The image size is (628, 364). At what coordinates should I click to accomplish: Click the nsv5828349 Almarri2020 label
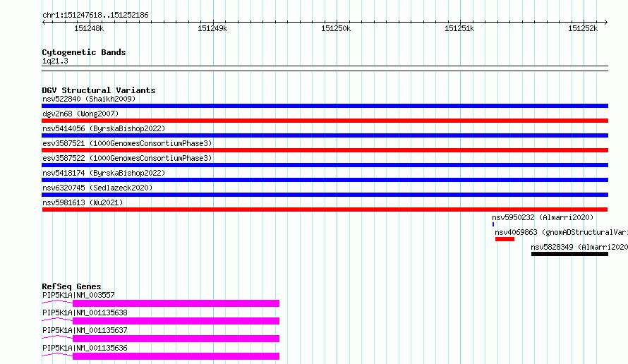pyautogui.click(x=579, y=247)
